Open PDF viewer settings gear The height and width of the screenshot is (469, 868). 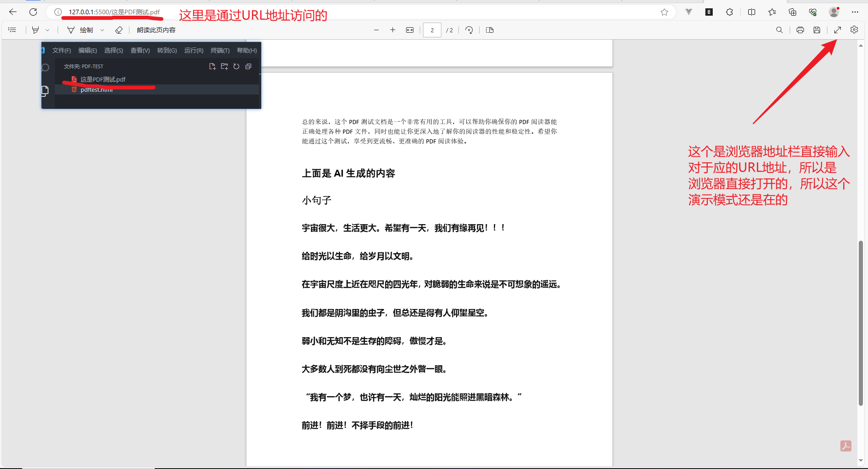pos(854,30)
